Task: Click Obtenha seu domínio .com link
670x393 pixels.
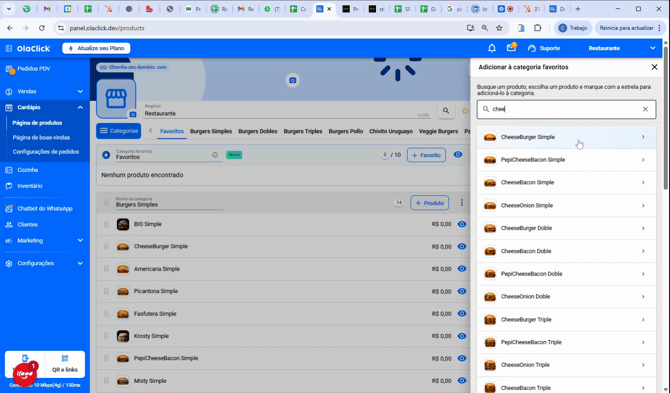Action: coord(133,67)
